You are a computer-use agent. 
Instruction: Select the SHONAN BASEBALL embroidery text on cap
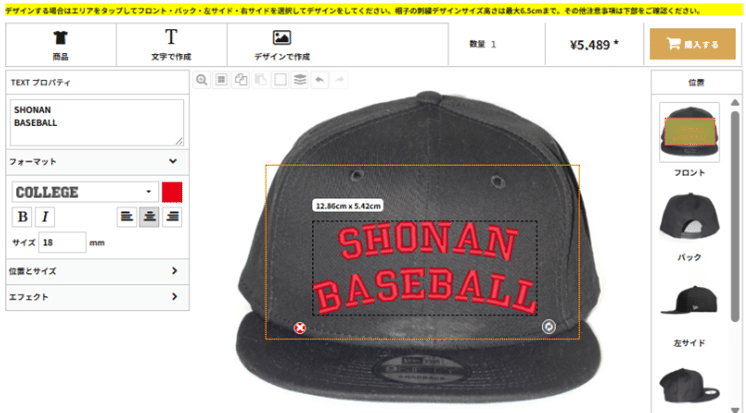pyautogui.click(x=424, y=269)
